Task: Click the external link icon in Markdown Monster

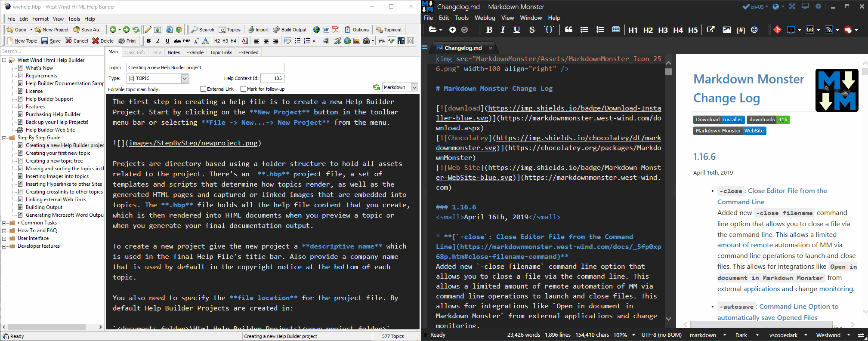Action: [711, 30]
